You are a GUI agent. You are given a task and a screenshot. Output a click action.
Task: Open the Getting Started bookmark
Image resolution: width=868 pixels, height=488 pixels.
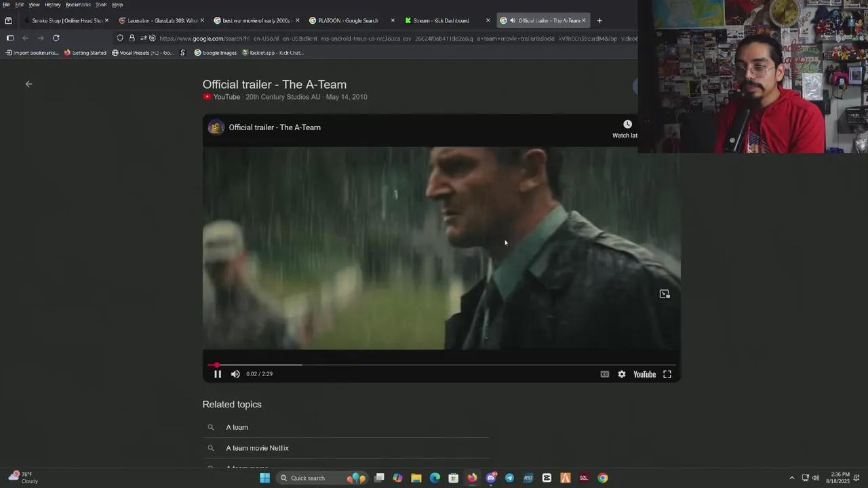85,53
